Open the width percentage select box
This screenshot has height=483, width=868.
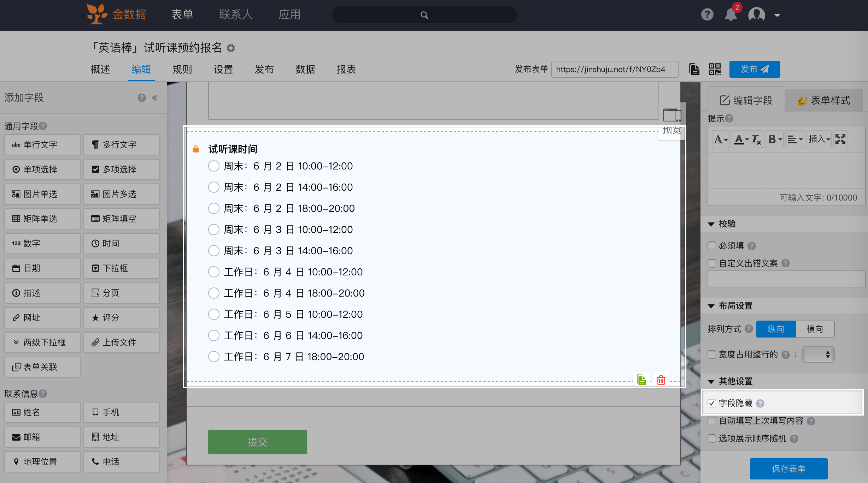(818, 354)
